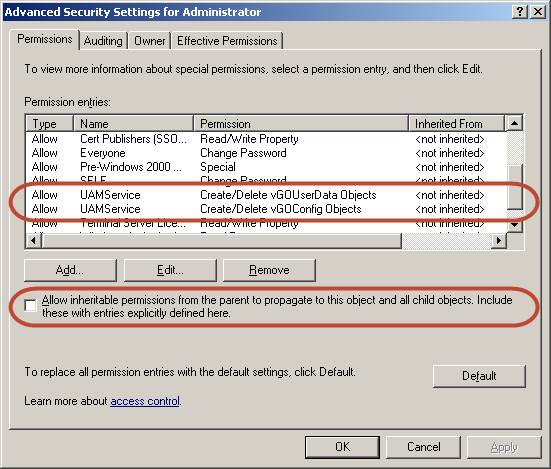Click the title bar help question mark
The height and width of the screenshot is (469, 551).
520,12
